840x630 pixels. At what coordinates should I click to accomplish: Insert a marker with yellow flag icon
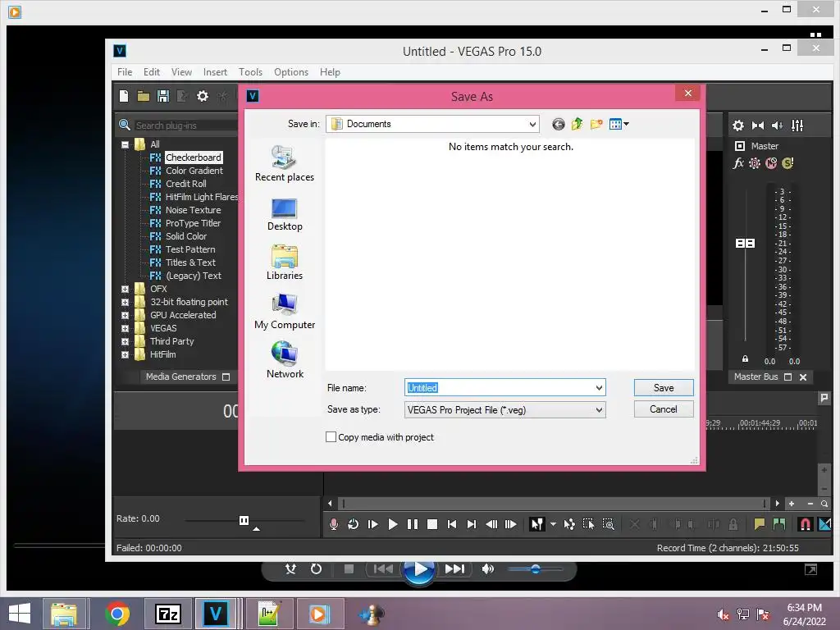[x=759, y=524]
